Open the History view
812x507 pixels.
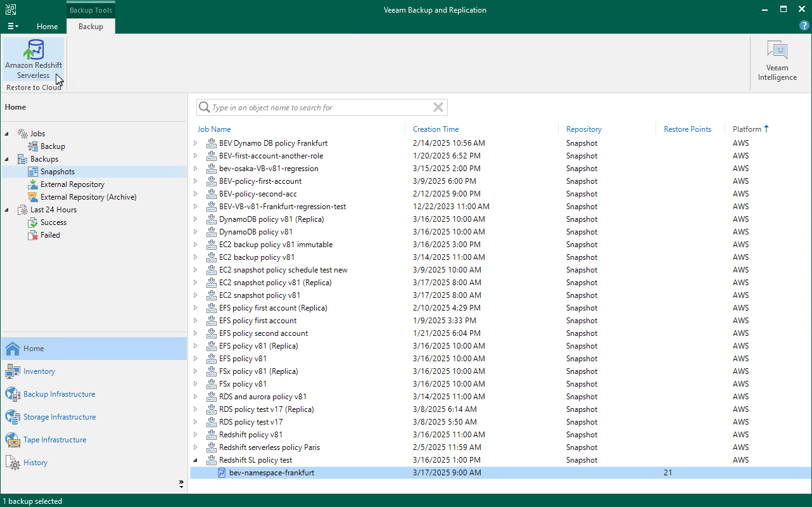pos(94,463)
